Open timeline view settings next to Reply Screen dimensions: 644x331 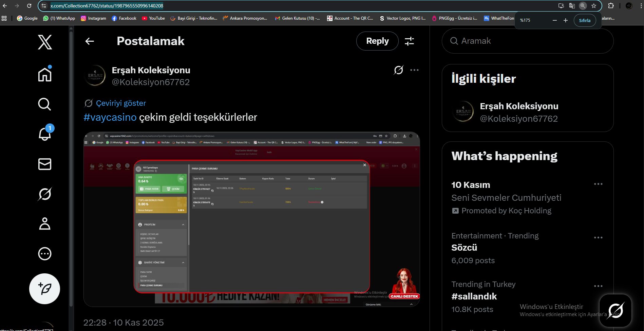pyautogui.click(x=409, y=41)
